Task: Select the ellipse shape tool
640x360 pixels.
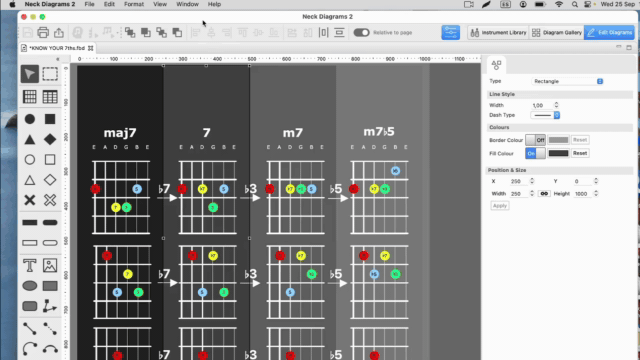Action: pos(30,286)
